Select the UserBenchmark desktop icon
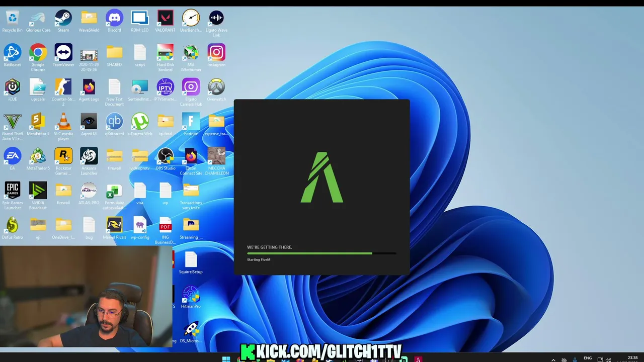The image size is (644, 362). (191, 18)
